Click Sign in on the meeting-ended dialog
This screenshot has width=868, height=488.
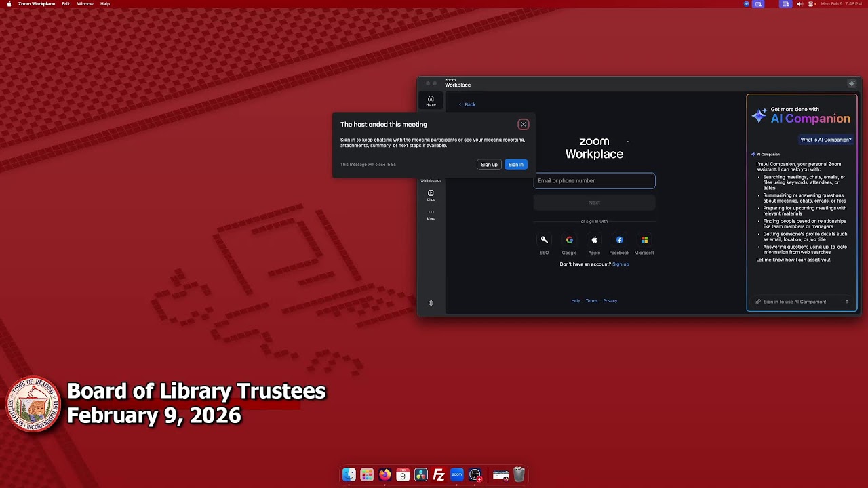(x=515, y=165)
